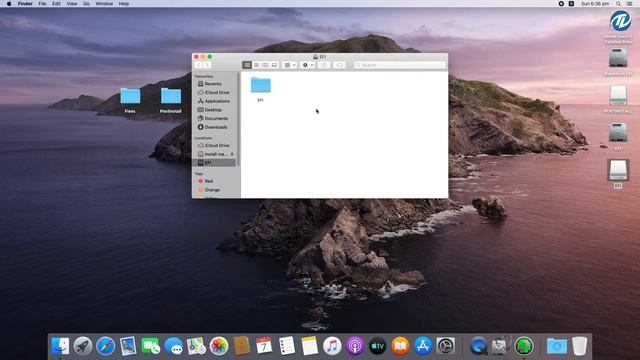Click the menu bar clock
640x360 pixels.
[595, 4]
